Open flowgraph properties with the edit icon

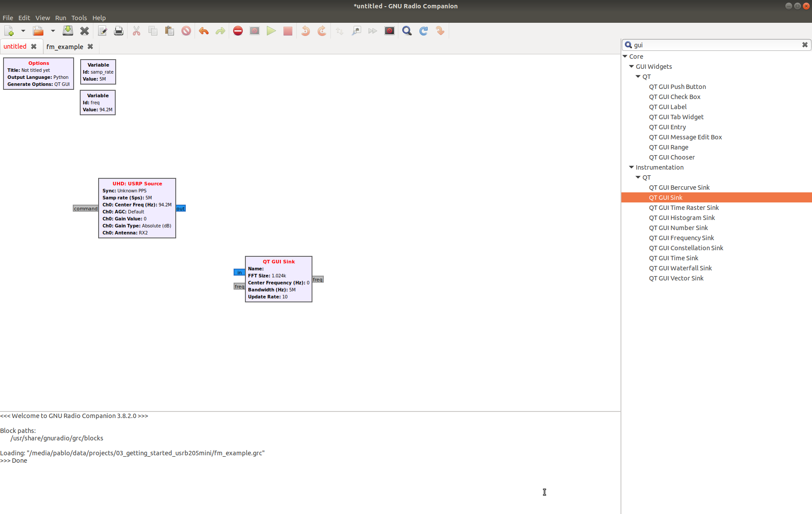pos(103,31)
